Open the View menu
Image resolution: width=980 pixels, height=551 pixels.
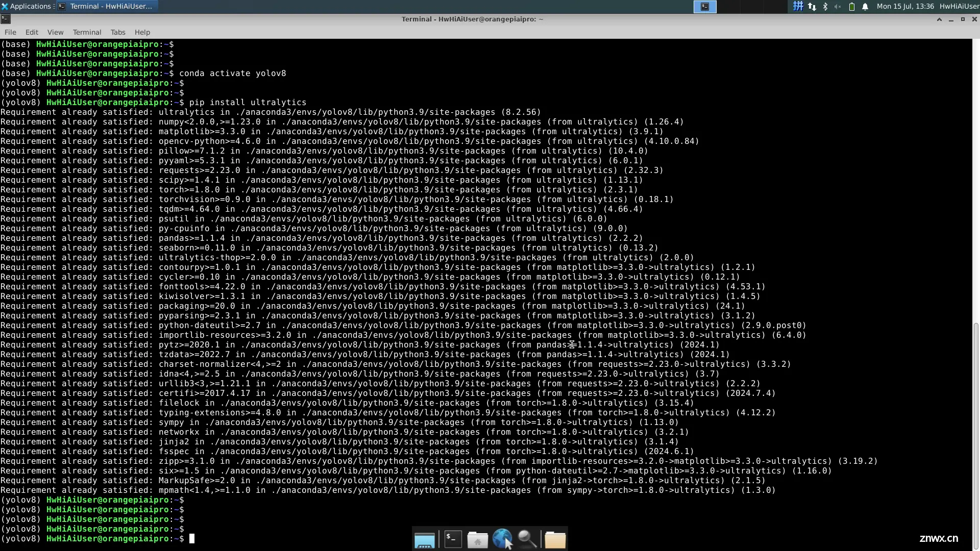tap(55, 32)
